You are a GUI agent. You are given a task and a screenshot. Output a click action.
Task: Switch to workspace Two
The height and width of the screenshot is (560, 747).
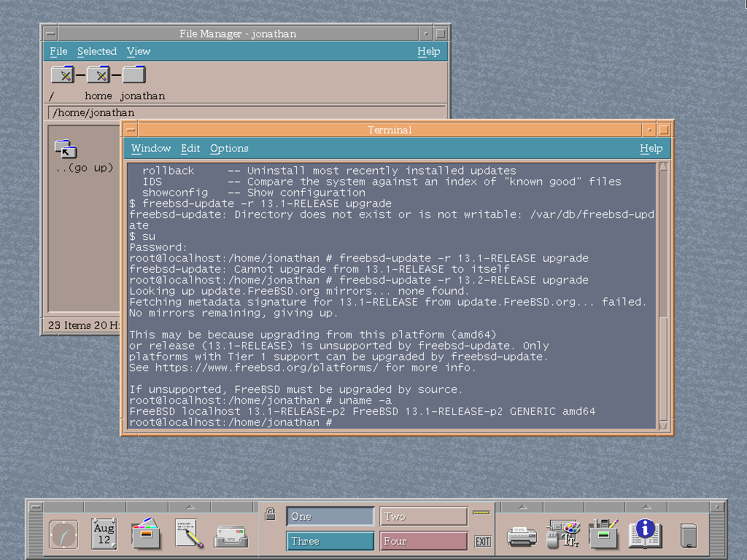coord(423,516)
